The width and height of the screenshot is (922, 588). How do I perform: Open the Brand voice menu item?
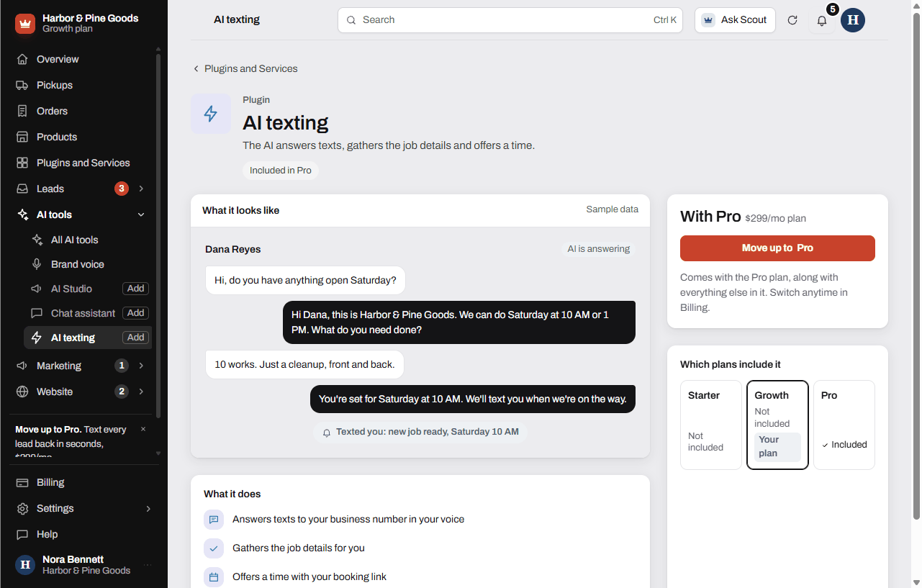[88, 264]
